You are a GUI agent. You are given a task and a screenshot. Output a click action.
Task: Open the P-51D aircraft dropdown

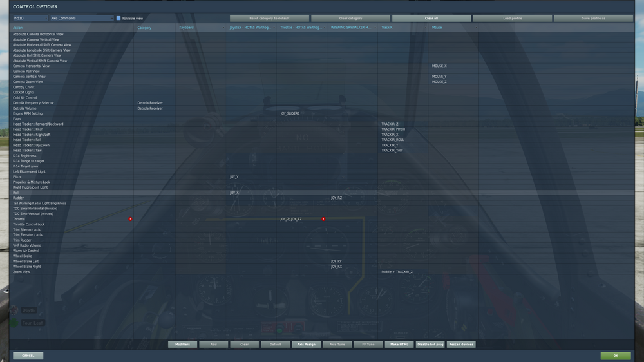tap(30, 18)
